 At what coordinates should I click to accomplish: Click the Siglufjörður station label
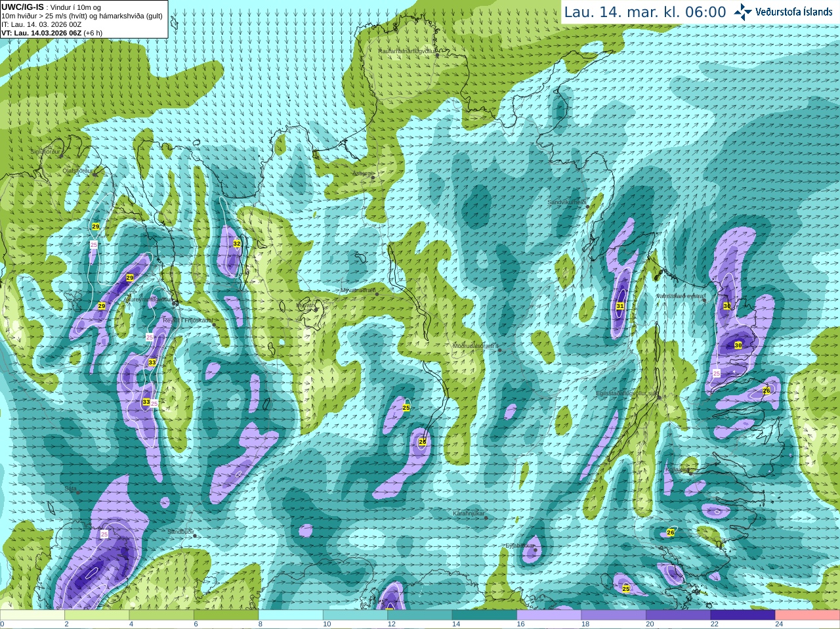point(45,151)
